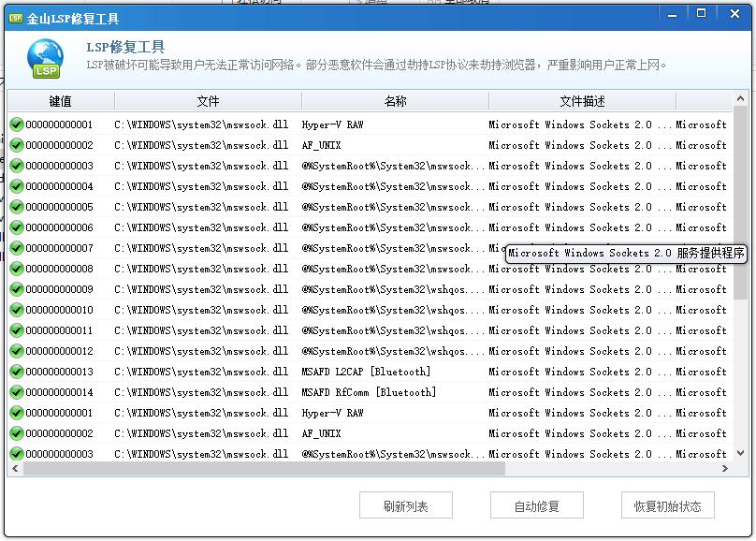Viewport: 756px width, 541px height.
Task: Maximize the 金山LSP修复工具 window
Action: coord(702,14)
